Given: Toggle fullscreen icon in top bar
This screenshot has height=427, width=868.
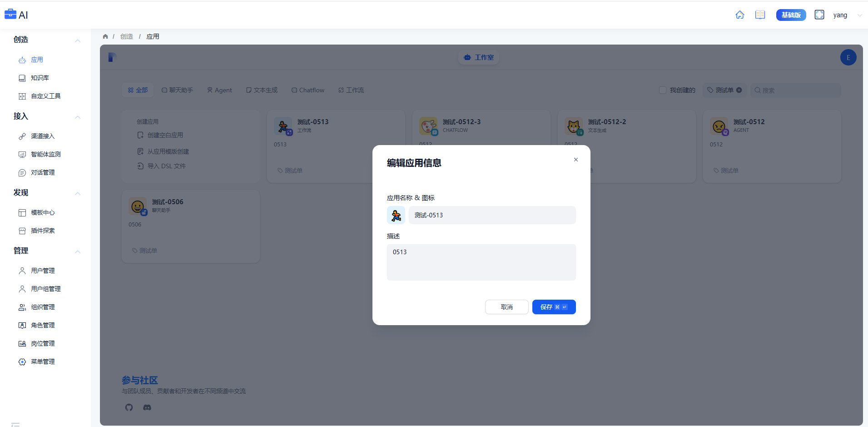Looking at the screenshot, I should (819, 15).
